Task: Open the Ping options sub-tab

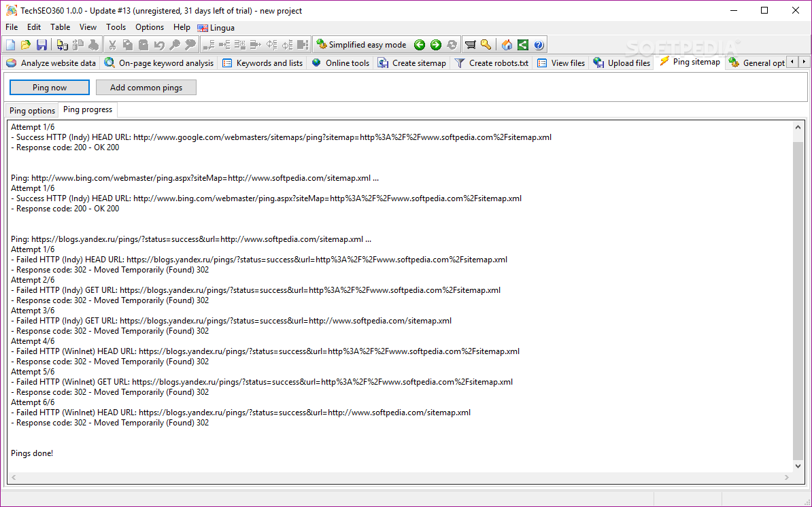Action: point(32,111)
